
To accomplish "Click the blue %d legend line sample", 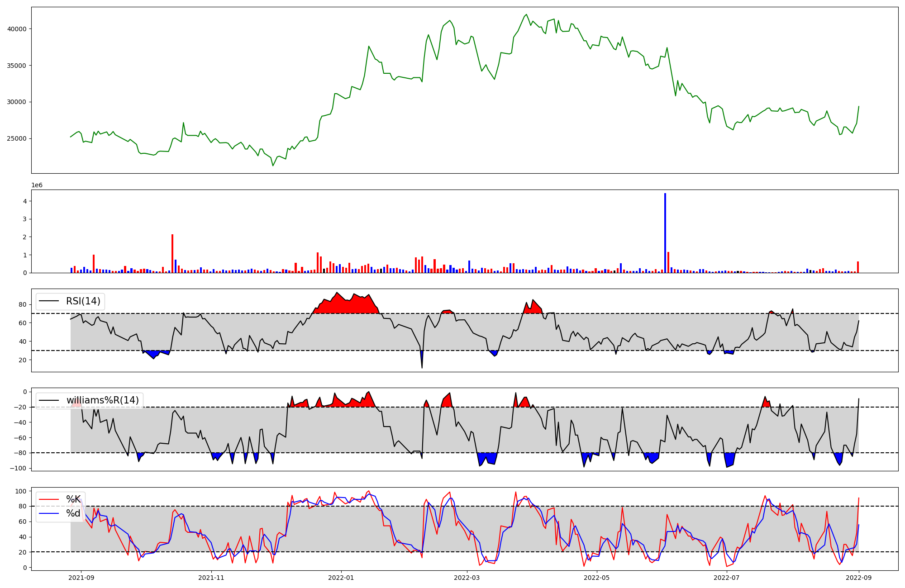I will click(x=49, y=513).
